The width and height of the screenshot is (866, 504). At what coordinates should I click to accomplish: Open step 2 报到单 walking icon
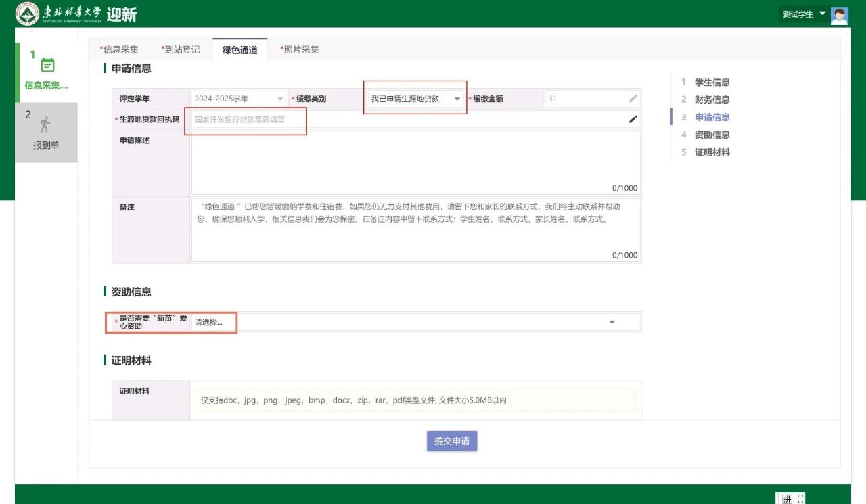tap(45, 124)
